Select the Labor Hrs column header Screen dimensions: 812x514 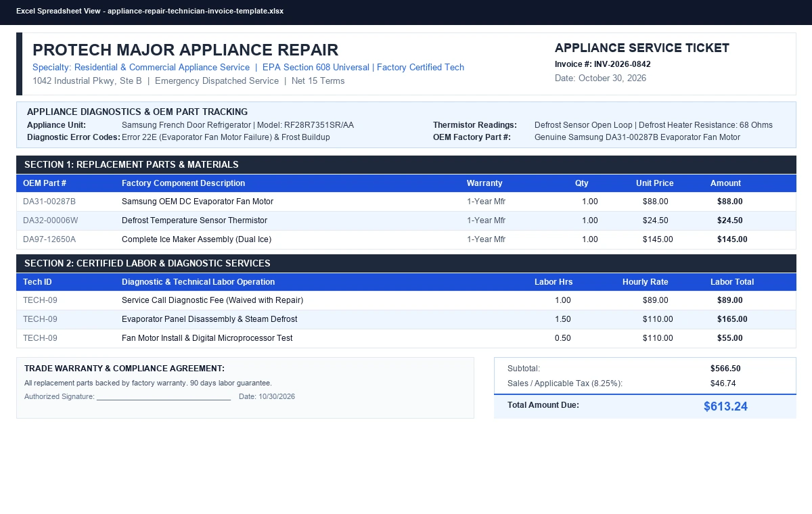(554, 282)
